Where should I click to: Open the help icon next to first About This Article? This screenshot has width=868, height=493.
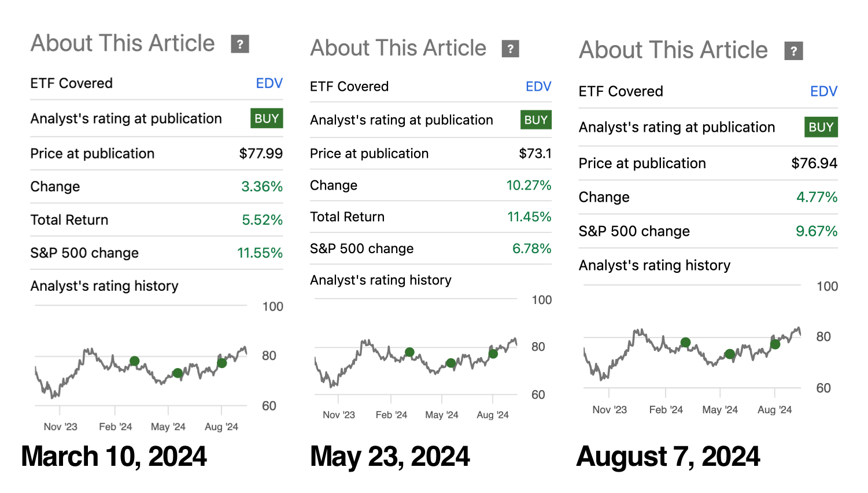[x=239, y=43]
